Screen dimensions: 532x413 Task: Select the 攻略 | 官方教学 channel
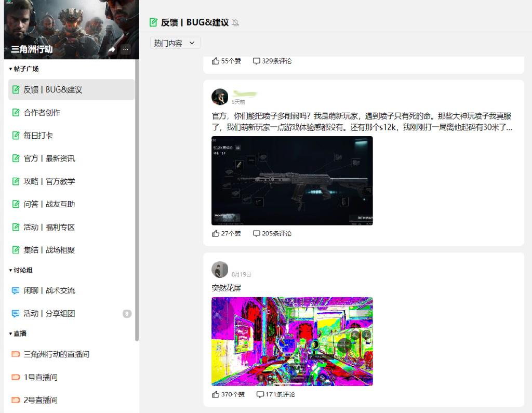coord(49,181)
